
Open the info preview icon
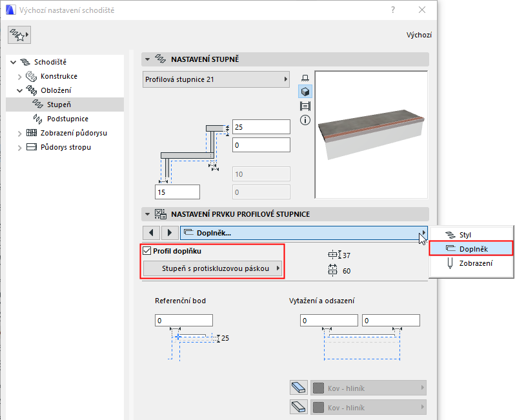(305, 120)
